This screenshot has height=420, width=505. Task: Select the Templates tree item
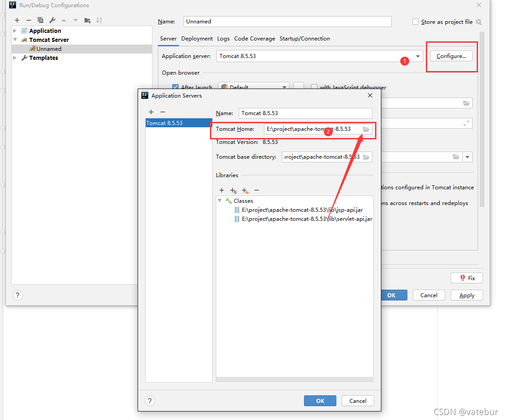[x=44, y=58]
